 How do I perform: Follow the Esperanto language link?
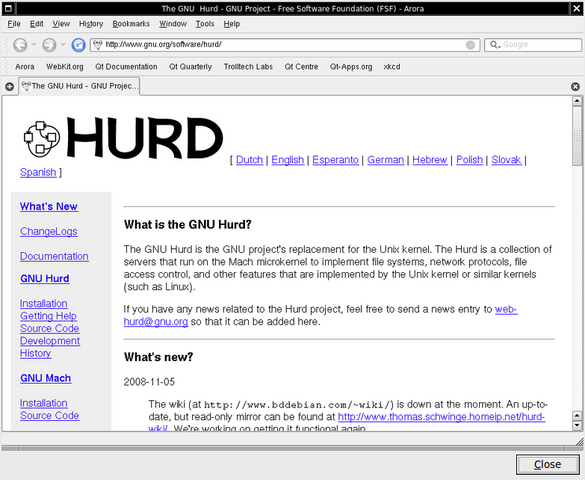click(x=335, y=160)
